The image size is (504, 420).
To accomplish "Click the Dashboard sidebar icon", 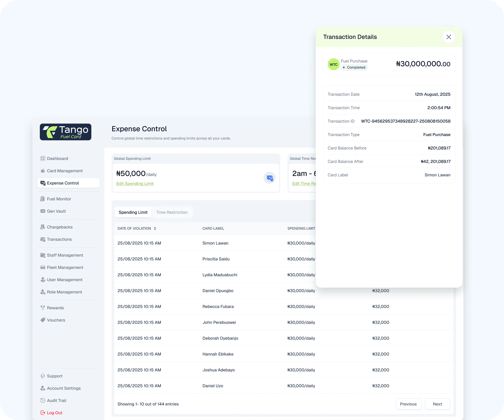I will point(43,158).
